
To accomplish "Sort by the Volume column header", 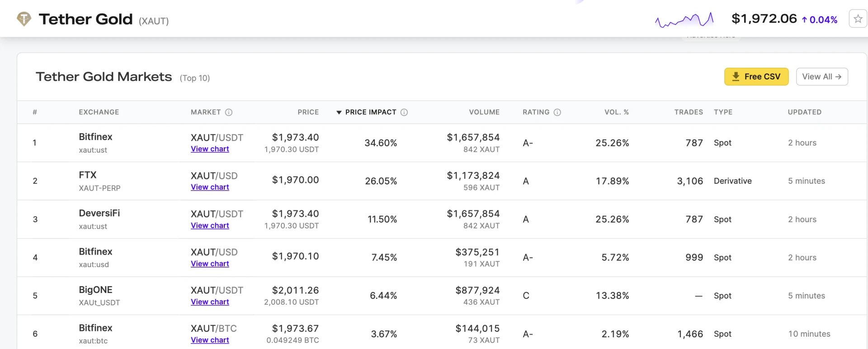I will [484, 112].
